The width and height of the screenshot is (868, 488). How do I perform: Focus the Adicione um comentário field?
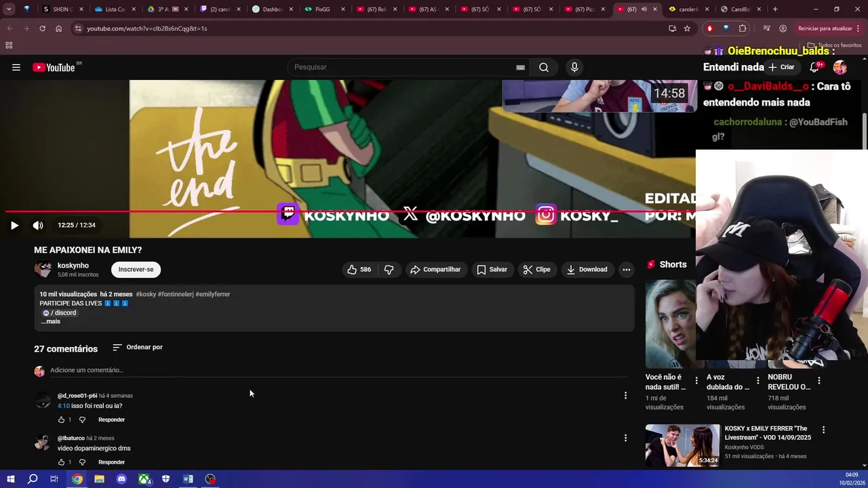coord(337,370)
